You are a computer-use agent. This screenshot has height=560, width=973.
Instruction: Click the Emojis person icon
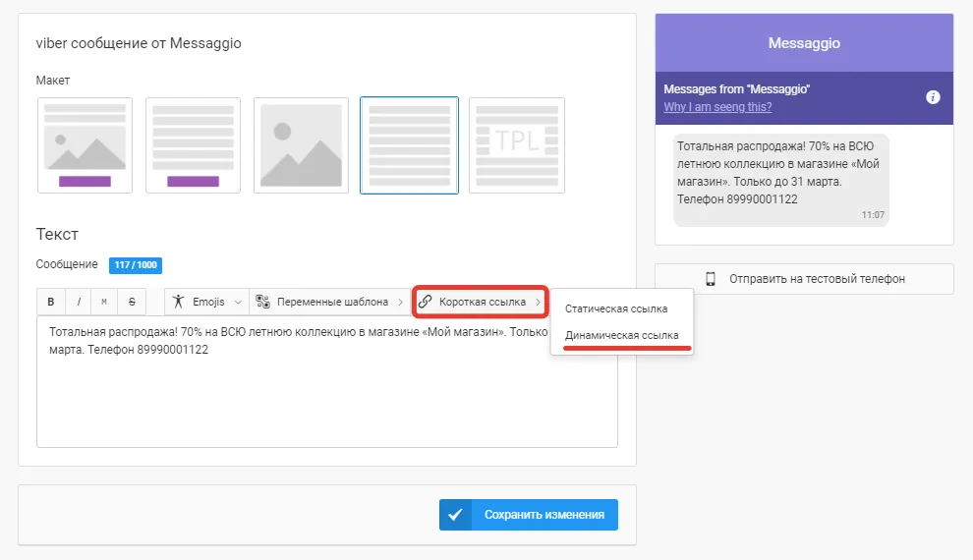coord(178,302)
